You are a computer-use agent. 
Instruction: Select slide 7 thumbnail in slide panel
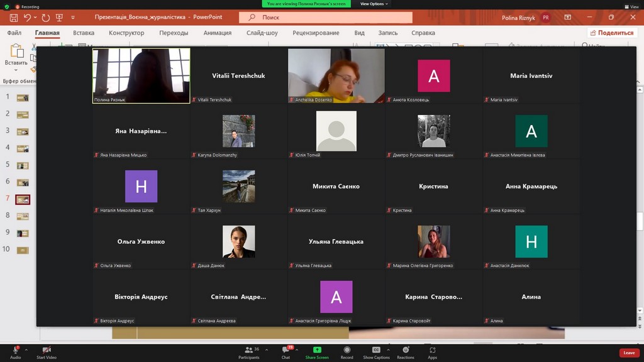pyautogui.click(x=23, y=199)
